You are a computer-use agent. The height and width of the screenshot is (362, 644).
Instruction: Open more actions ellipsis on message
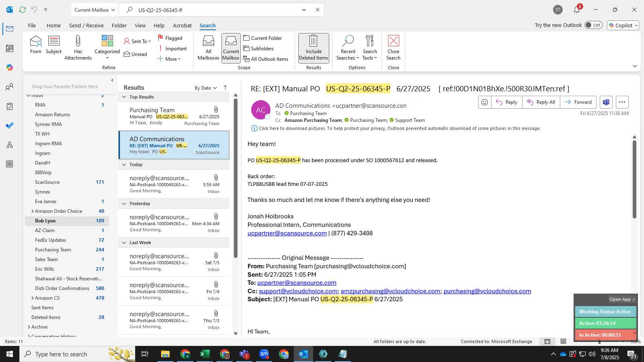(x=622, y=102)
